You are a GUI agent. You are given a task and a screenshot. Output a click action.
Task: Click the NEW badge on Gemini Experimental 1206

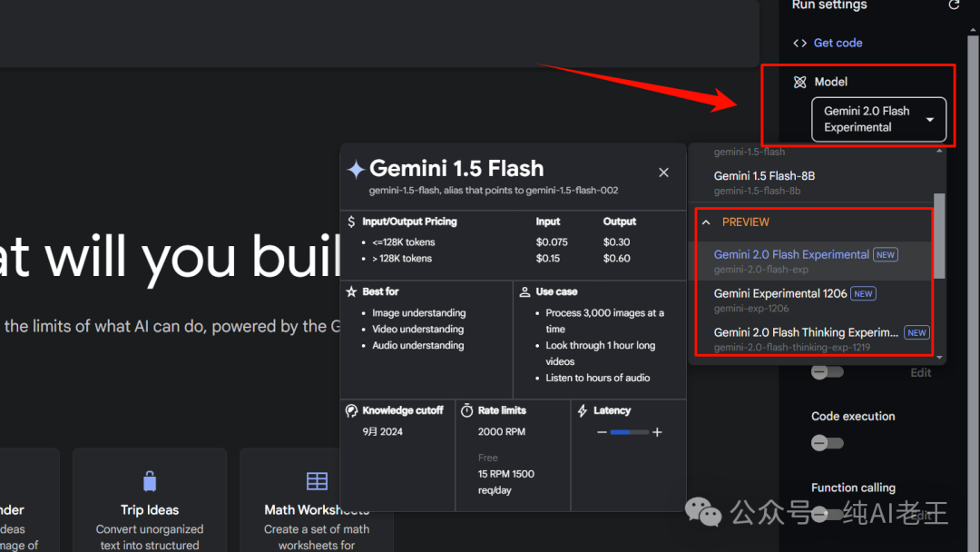[x=863, y=294]
